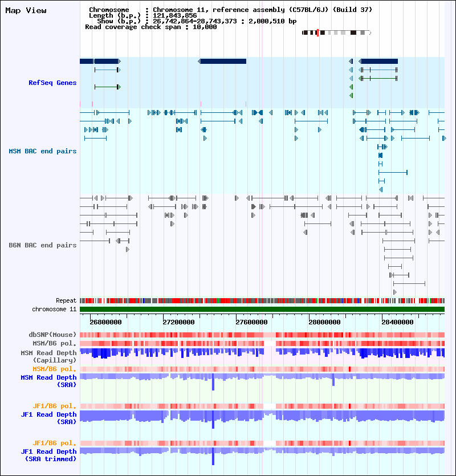Click the 28000000 ruler position label
The width and height of the screenshot is (456, 476).
324,322
